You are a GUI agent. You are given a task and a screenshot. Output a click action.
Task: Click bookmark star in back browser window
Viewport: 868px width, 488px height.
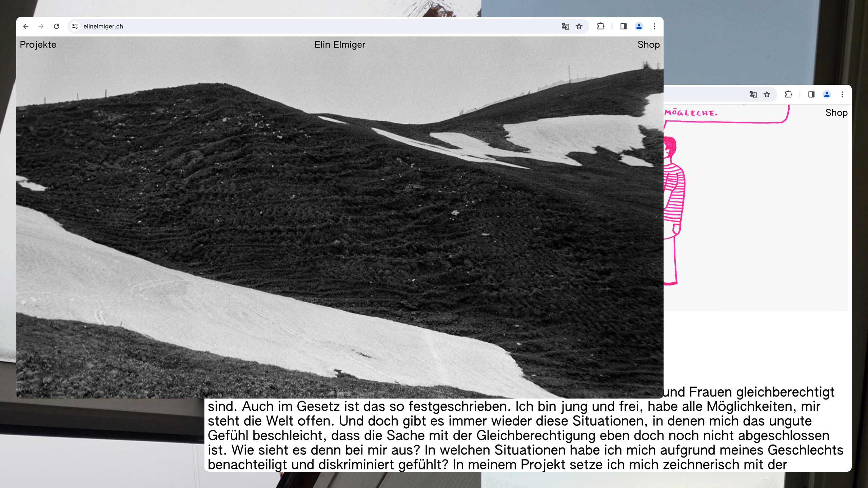[767, 94]
